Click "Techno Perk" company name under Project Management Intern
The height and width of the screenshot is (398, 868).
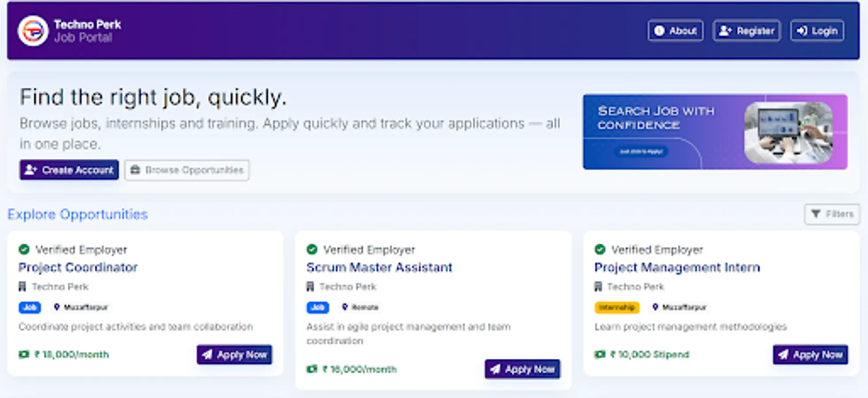tap(636, 287)
